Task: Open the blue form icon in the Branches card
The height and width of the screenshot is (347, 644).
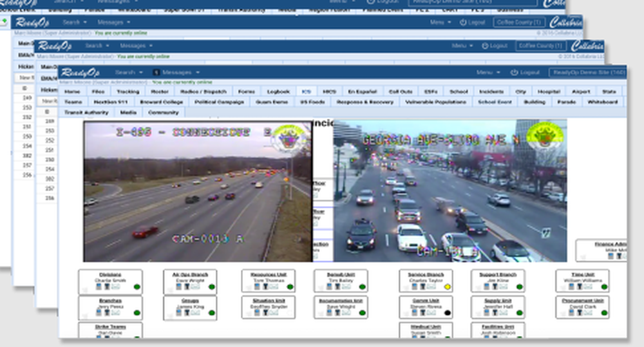Action: (99, 312)
